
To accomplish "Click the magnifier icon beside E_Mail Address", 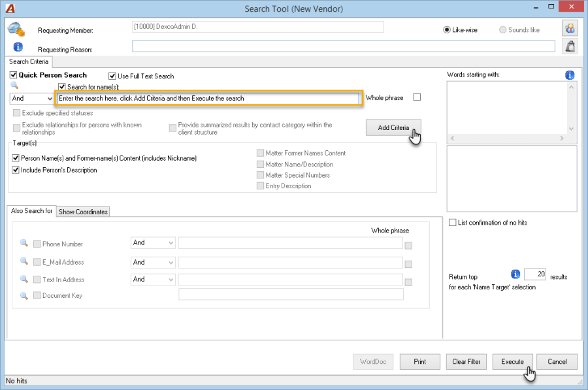I will coord(24,261).
